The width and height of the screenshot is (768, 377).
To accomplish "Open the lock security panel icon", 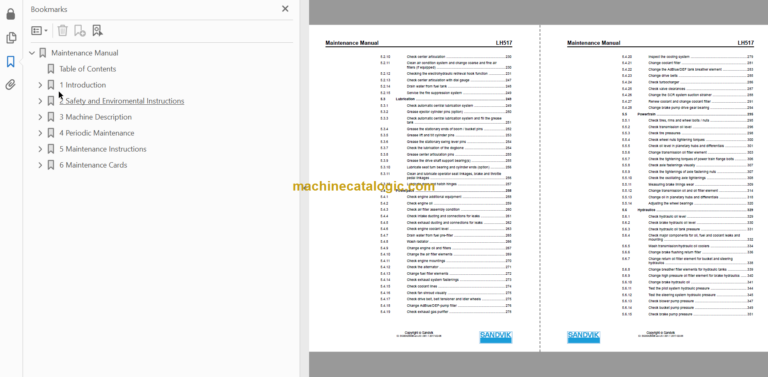I will tap(10, 14).
